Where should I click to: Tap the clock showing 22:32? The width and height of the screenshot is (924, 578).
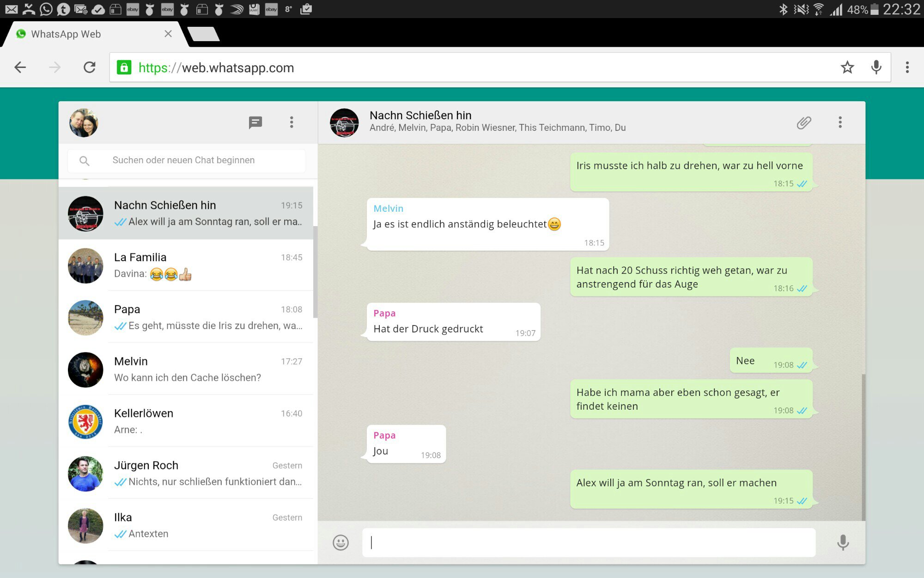[901, 9]
